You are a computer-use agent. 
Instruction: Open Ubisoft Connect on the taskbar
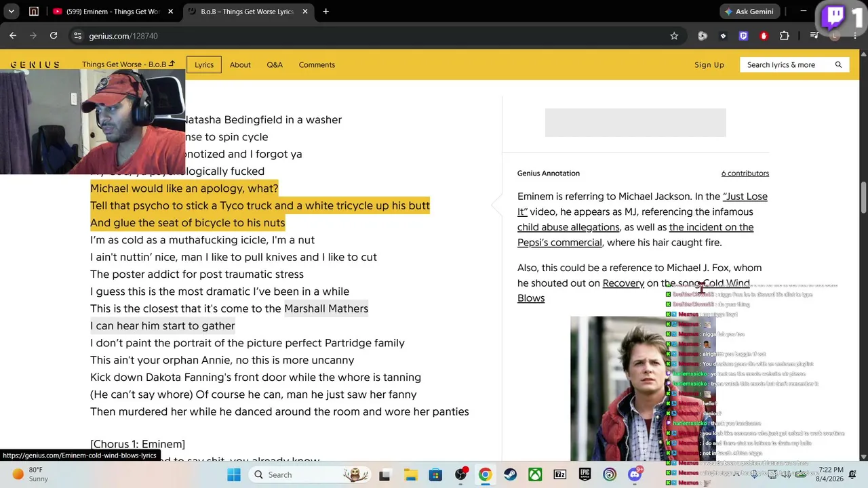(610, 474)
